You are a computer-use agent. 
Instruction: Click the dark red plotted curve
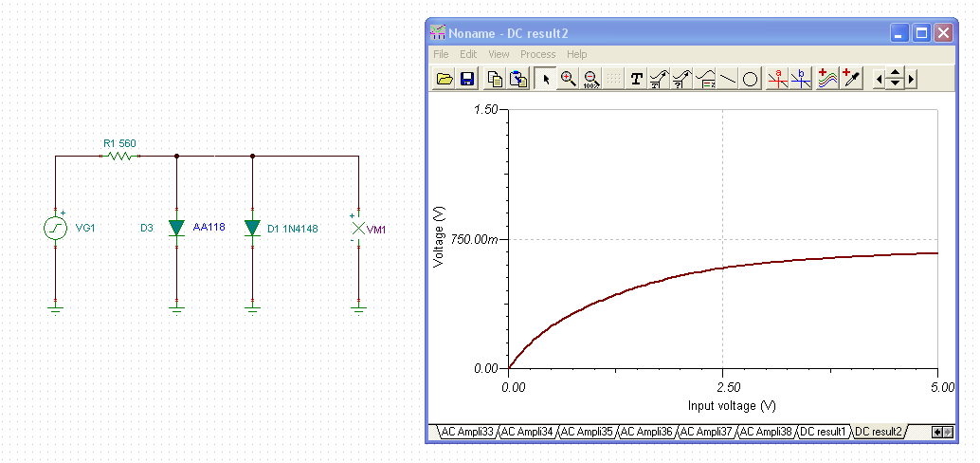(x=722, y=268)
